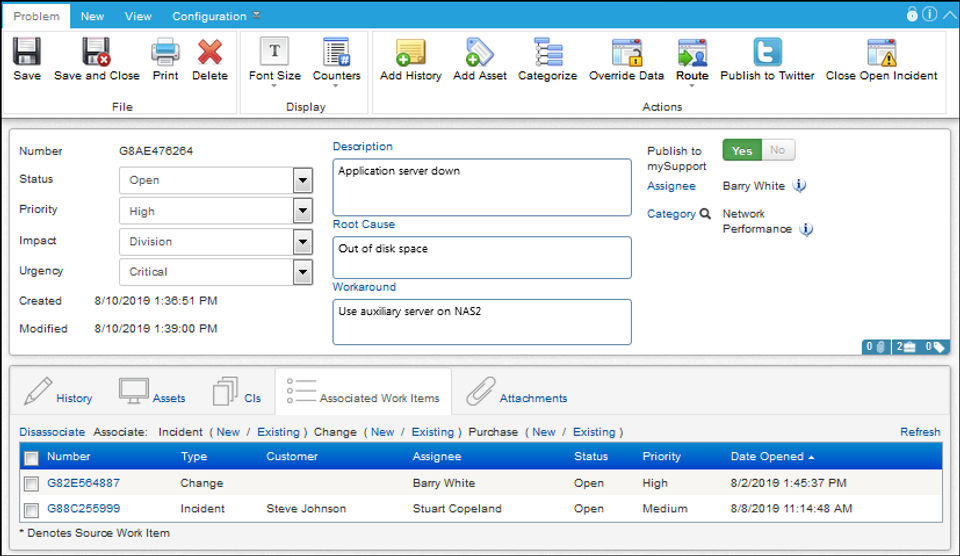This screenshot has height=556, width=960.
Task: Click the Publish to Twitter icon
Action: click(767, 52)
